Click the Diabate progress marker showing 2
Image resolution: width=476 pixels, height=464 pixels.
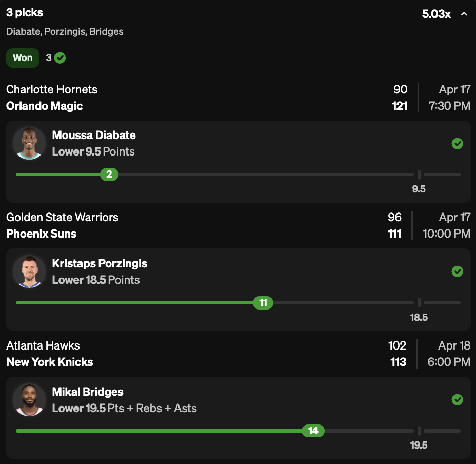click(109, 175)
